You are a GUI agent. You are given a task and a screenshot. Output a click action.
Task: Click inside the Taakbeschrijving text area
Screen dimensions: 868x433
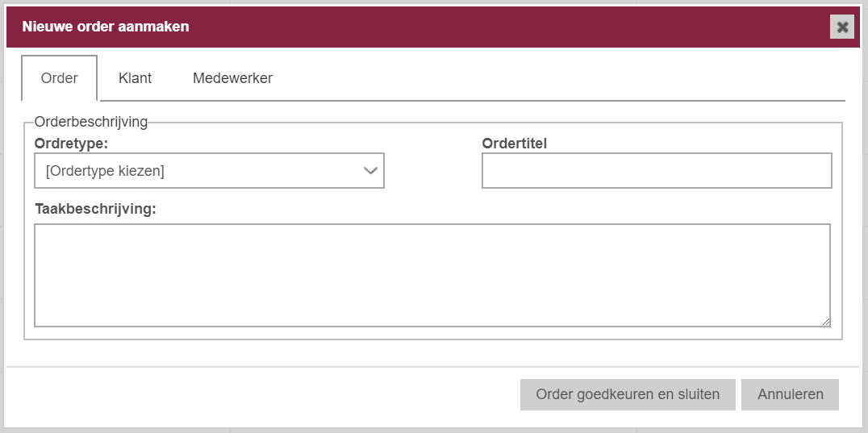[432, 276]
